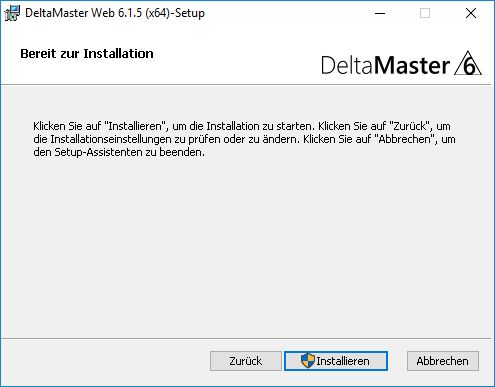
Task: Start installation with the Installieren button
Action: coord(336,361)
